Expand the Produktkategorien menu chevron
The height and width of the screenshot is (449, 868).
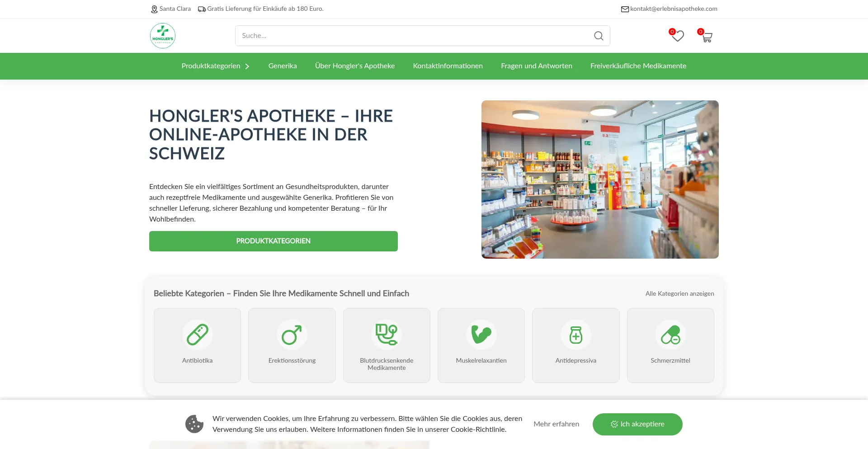pos(247,66)
